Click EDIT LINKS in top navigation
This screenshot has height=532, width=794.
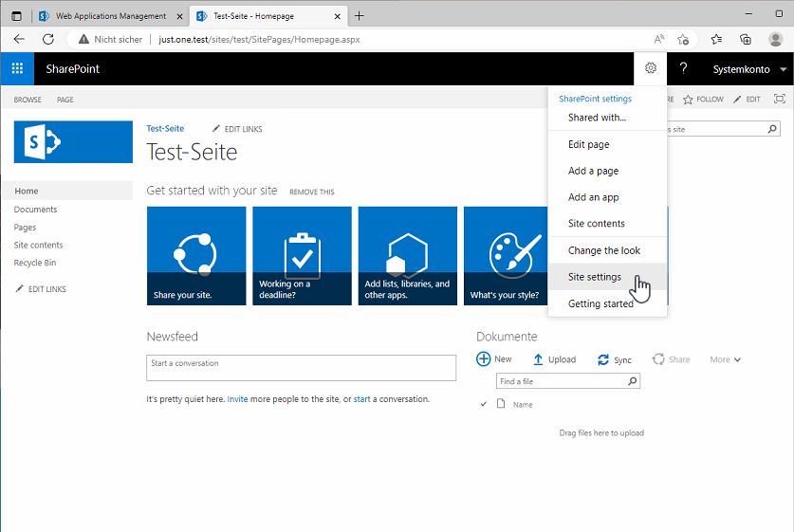(237, 129)
